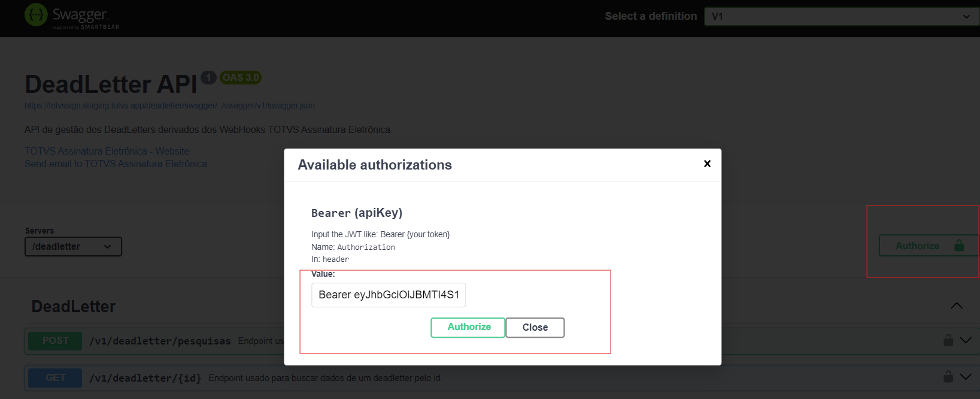Viewport: 980px width, 399px height.
Task: Expand the POST /v1/deadletter/pesquisas row chevron
Action: click(x=966, y=340)
